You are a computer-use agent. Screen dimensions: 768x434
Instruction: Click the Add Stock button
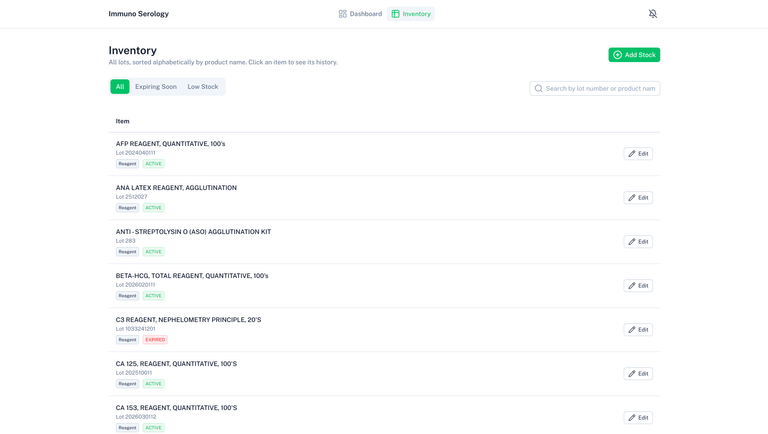point(634,55)
